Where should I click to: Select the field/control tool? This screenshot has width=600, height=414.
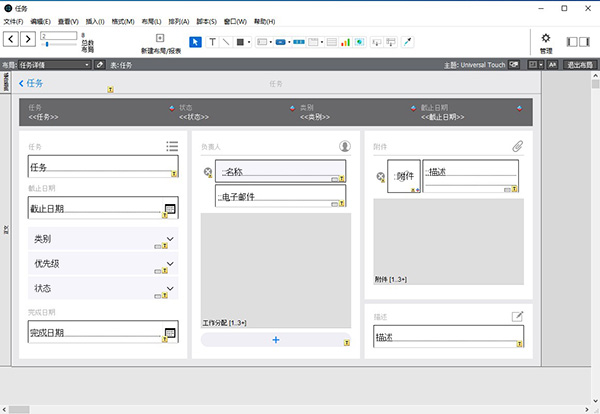click(262, 42)
